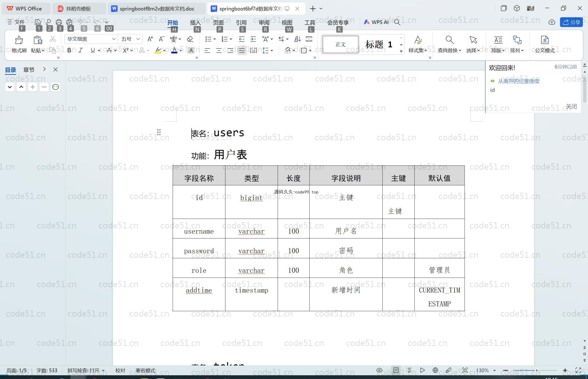Click the play slideshow icon in status bar
This screenshot has width=588, height=379.
click(423, 370)
